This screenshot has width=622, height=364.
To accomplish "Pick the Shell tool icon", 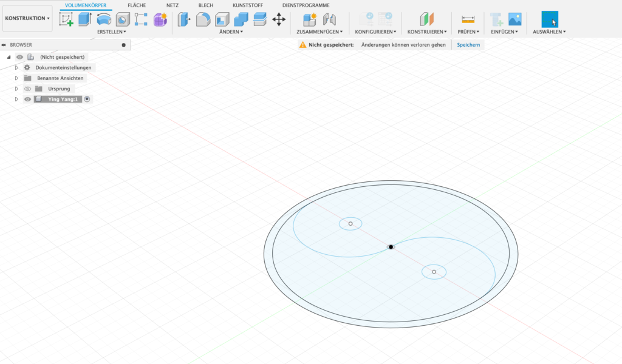I will pos(222,19).
